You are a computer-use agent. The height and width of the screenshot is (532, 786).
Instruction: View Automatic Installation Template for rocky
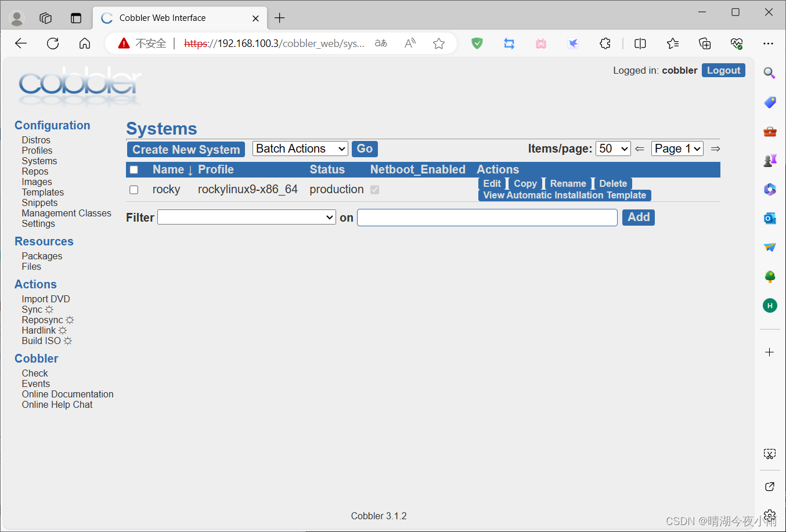(x=565, y=196)
